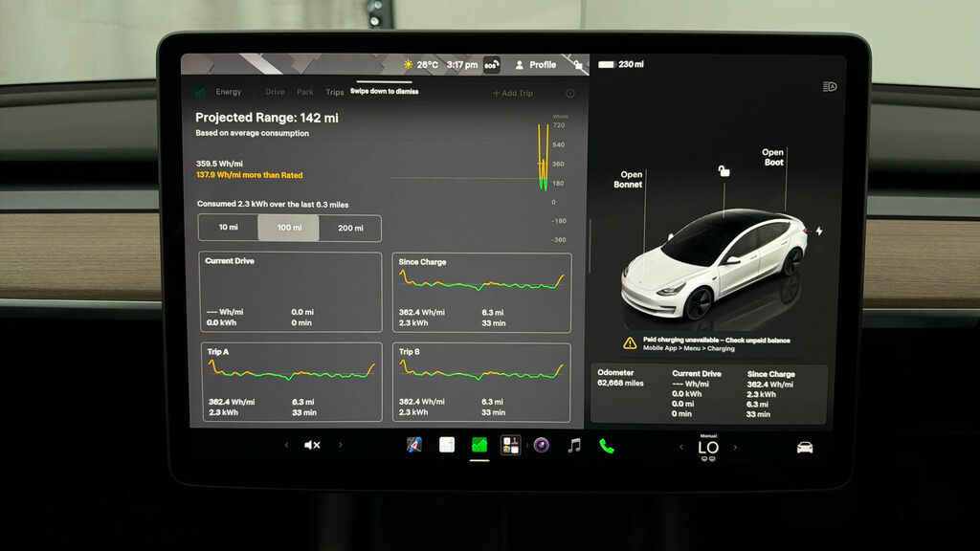Screen dimensions: 980x551
Task: Tap the charging warning triangle icon
Action: click(x=630, y=343)
